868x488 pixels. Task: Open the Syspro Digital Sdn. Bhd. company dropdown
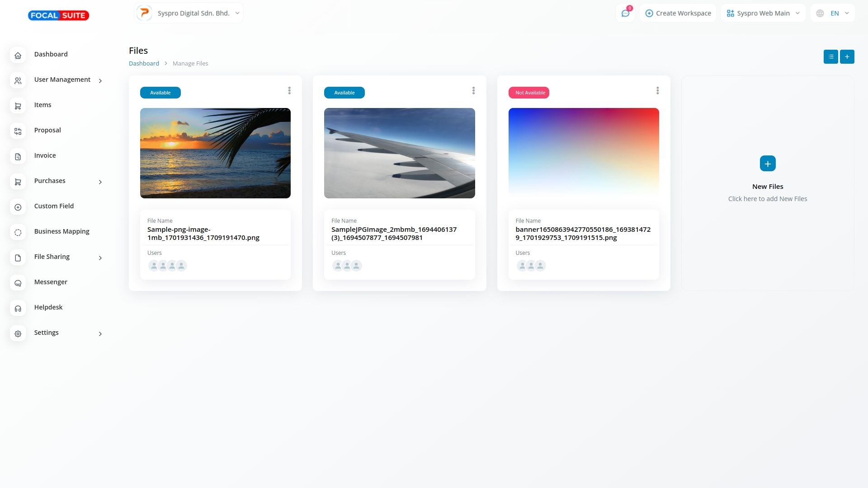(189, 13)
